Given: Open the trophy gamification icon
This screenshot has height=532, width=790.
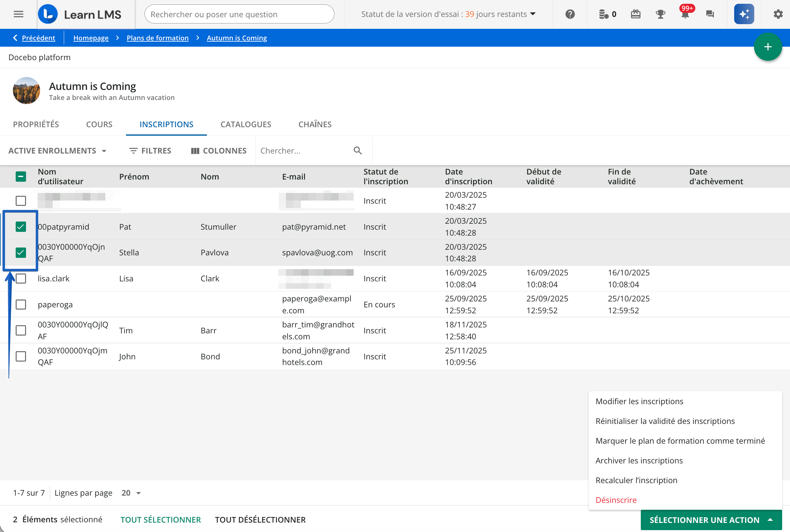Looking at the screenshot, I should (x=660, y=14).
